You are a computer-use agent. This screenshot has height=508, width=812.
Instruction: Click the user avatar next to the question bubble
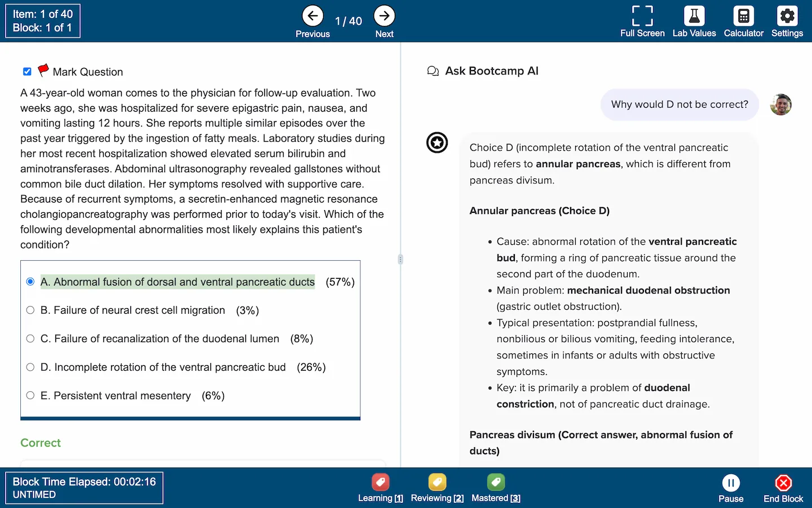click(x=780, y=104)
